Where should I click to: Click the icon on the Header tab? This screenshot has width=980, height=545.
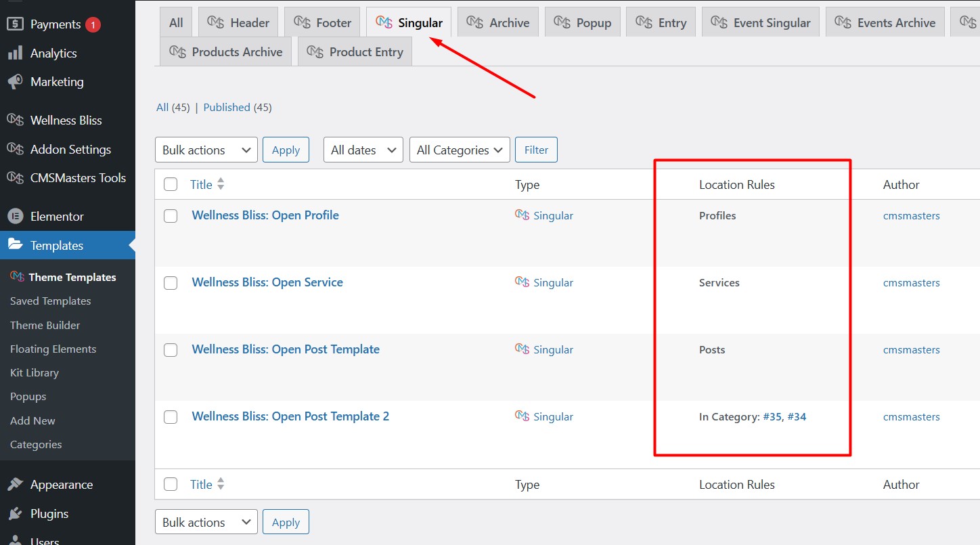click(215, 22)
